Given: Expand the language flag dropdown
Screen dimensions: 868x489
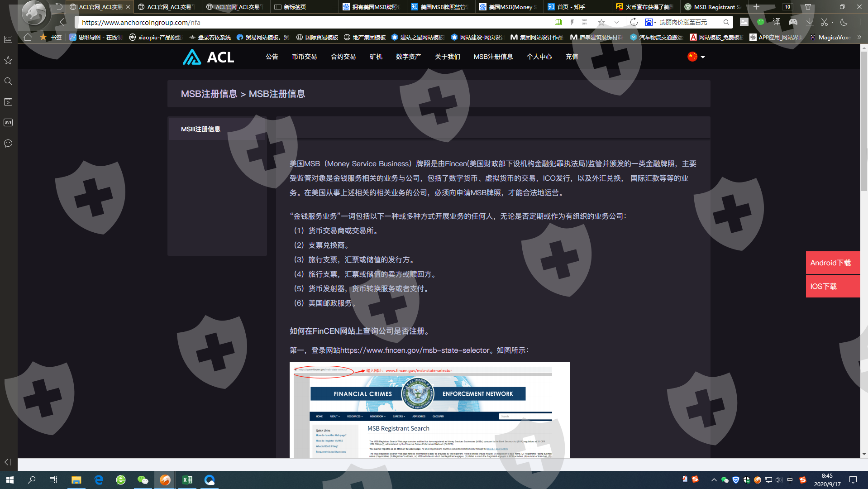Looking at the screenshot, I should 696,57.
